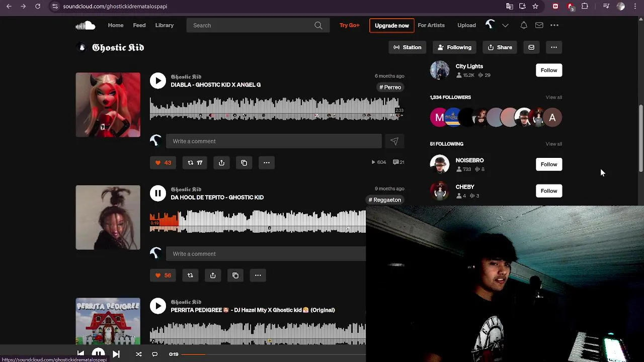Send message to Ghostic Kid envelope button
This screenshot has height=362, width=644.
[x=531, y=47]
